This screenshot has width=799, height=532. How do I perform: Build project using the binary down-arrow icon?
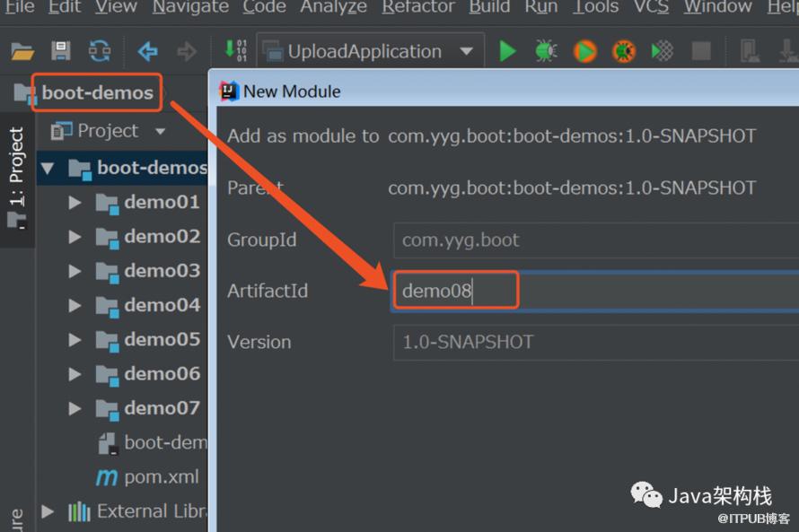coord(235,51)
